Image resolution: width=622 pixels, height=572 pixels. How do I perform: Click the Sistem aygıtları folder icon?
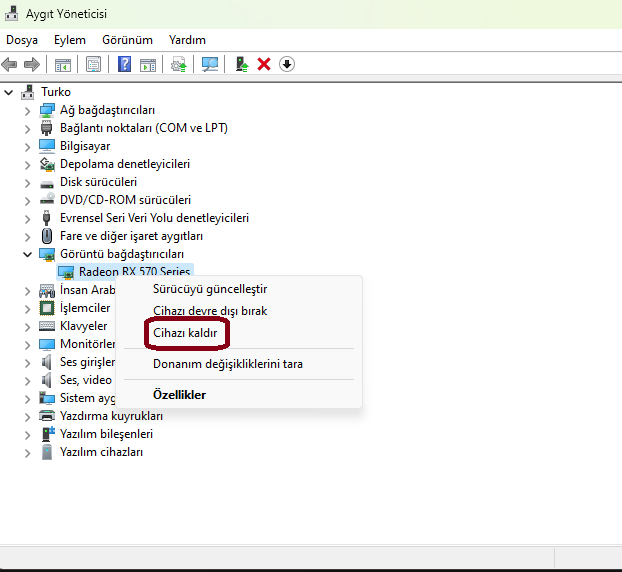click(47, 398)
